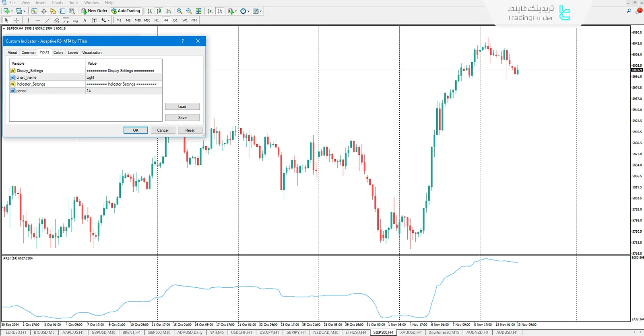Switch to the Colors tab
The image size is (644, 336).
click(58, 53)
